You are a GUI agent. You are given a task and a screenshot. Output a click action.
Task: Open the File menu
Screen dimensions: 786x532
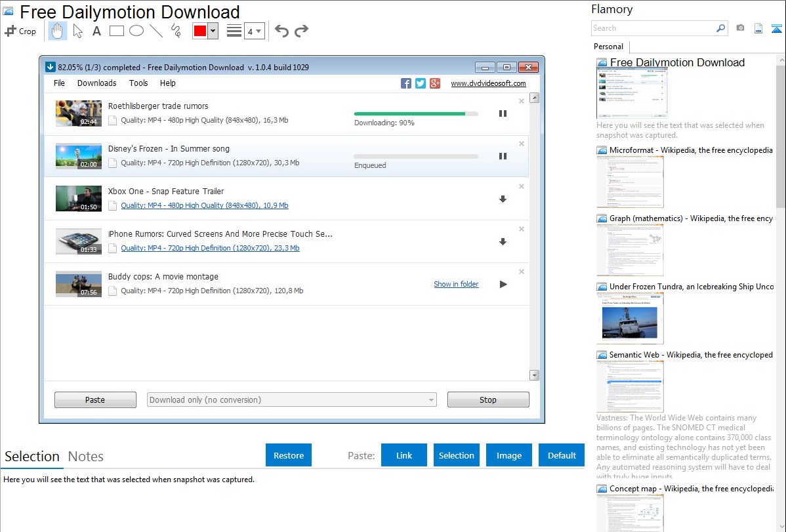tap(59, 83)
